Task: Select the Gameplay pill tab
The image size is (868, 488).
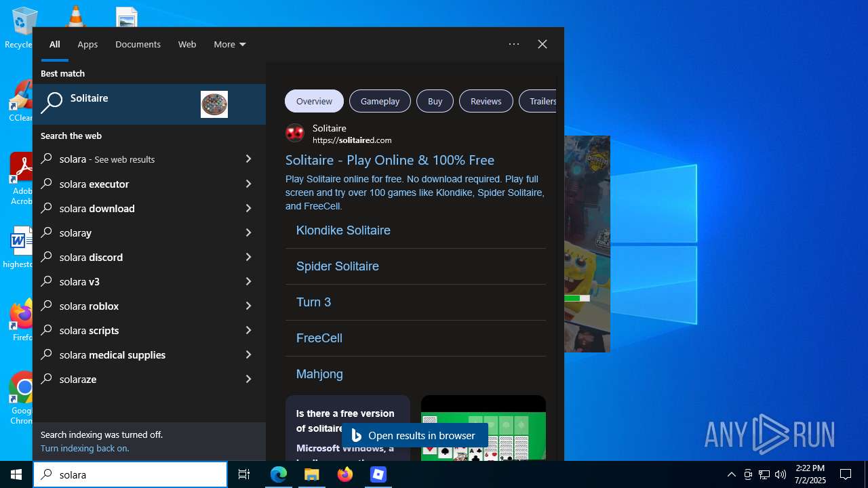Action: click(x=380, y=101)
